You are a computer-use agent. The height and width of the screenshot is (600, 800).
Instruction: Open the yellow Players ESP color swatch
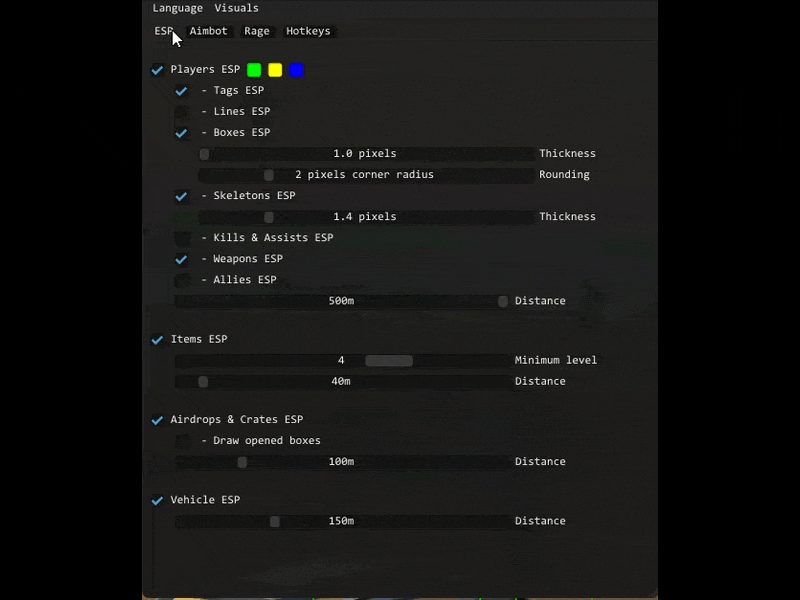point(275,70)
